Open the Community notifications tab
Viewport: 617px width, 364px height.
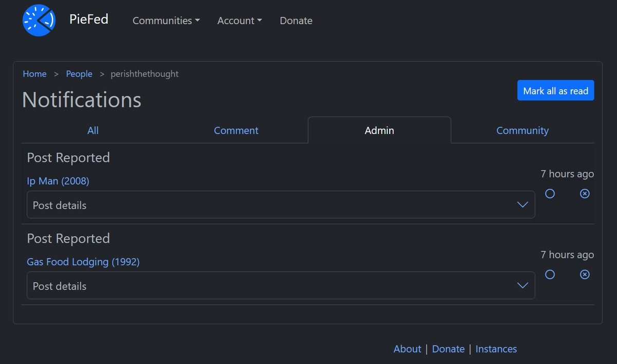pos(522,130)
